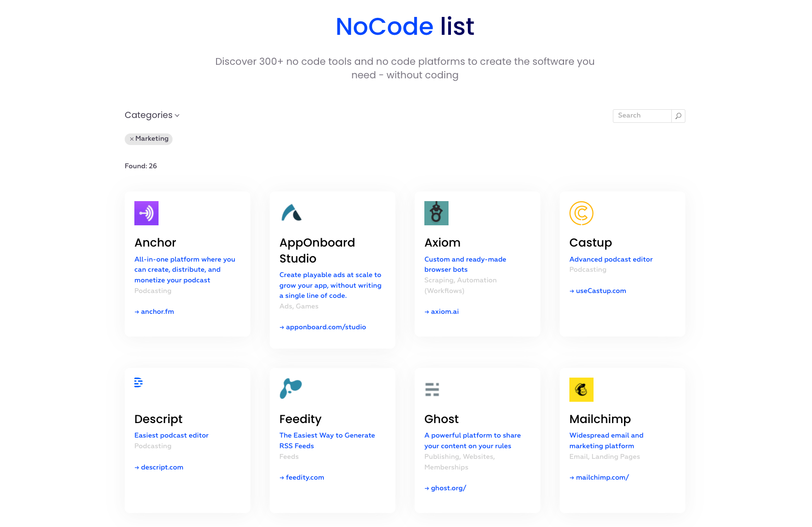
Task: Click the Anchor purple podcast logo
Action: [146, 213]
